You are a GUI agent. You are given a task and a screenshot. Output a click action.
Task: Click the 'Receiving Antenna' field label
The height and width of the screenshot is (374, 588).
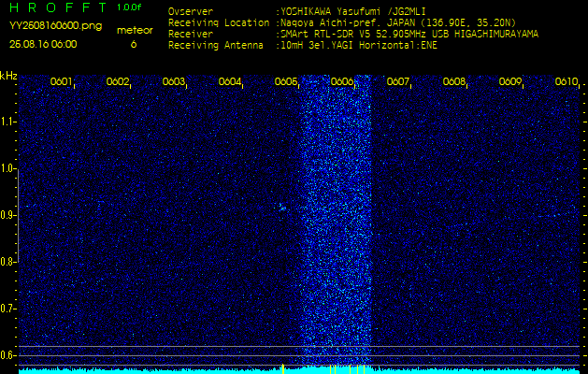pos(216,46)
